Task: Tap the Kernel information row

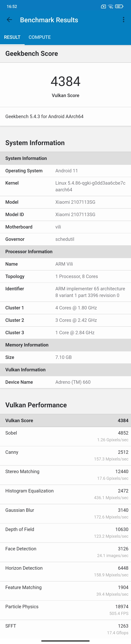Action: tap(65, 186)
